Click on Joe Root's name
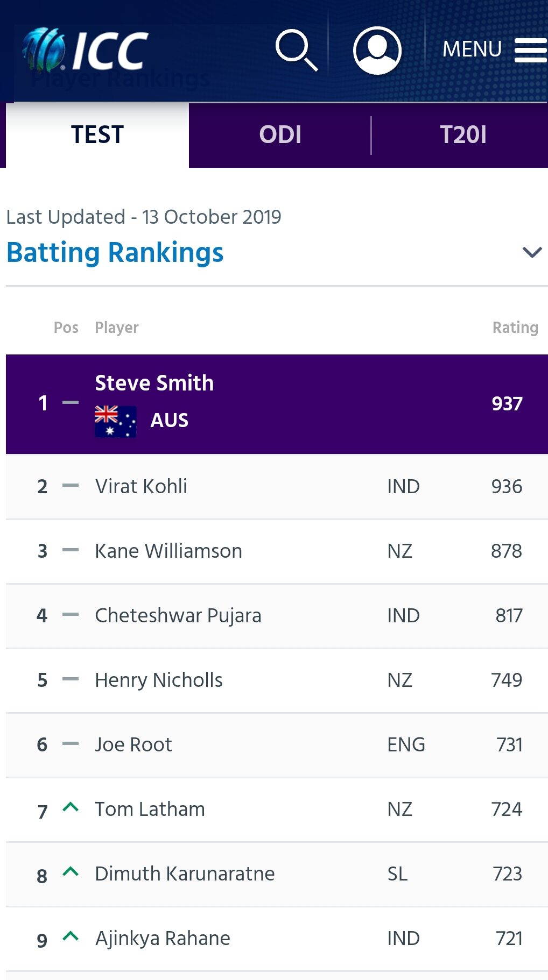548x980 pixels. click(x=134, y=744)
